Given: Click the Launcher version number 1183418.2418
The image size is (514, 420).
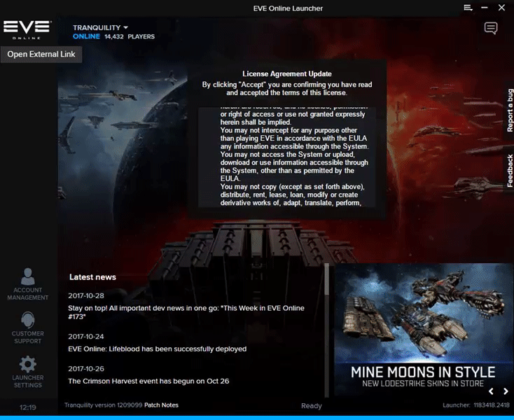Looking at the screenshot, I should [x=492, y=405].
